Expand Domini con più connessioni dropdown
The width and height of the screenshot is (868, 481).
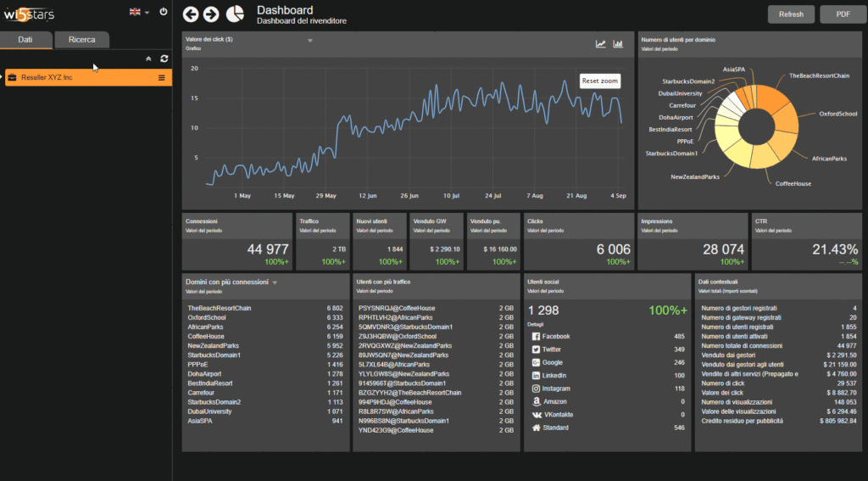pyautogui.click(x=275, y=282)
